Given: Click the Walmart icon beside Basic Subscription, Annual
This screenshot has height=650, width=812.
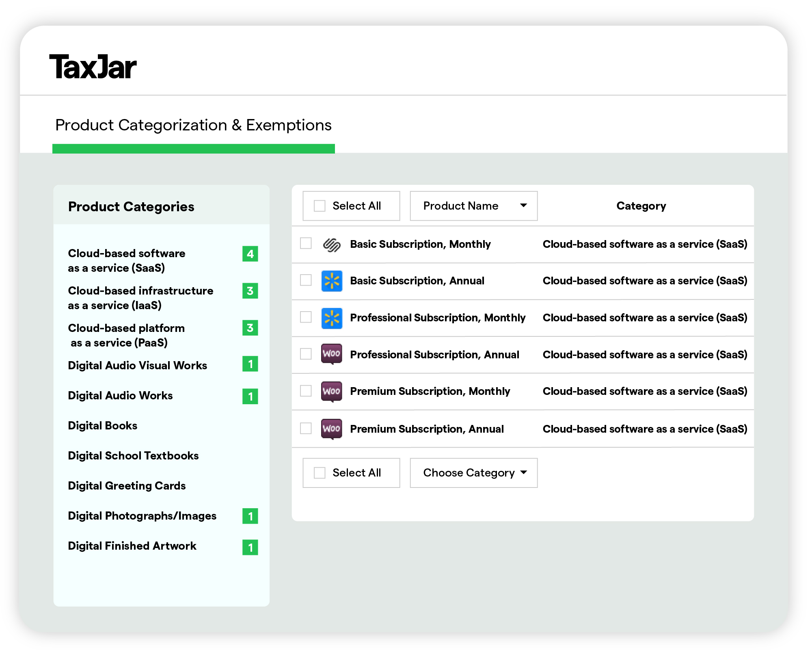Looking at the screenshot, I should pyautogui.click(x=331, y=281).
